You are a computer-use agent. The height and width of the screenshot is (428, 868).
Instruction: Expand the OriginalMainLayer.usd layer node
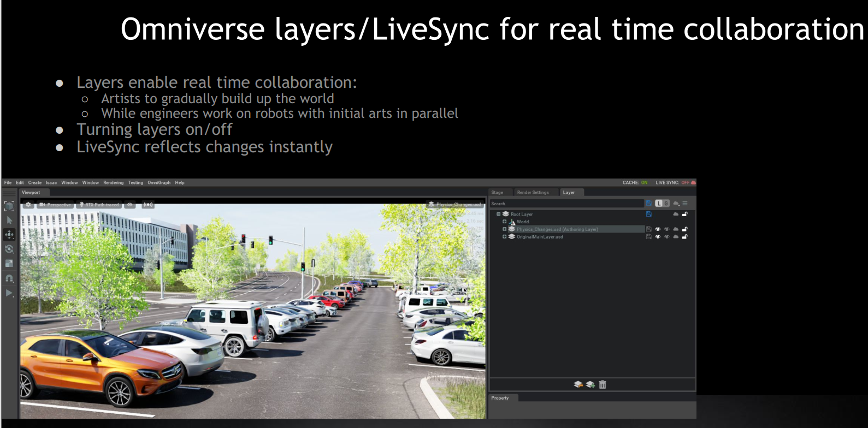point(504,237)
